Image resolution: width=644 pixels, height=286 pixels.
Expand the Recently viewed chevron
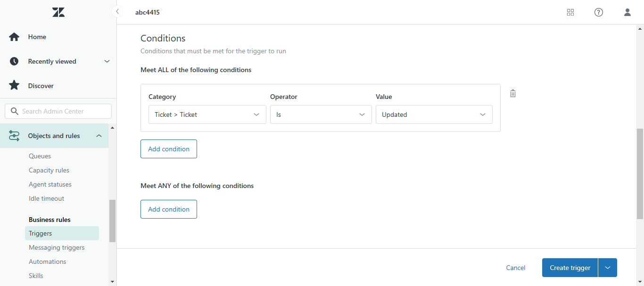click(x=107, y=61)
